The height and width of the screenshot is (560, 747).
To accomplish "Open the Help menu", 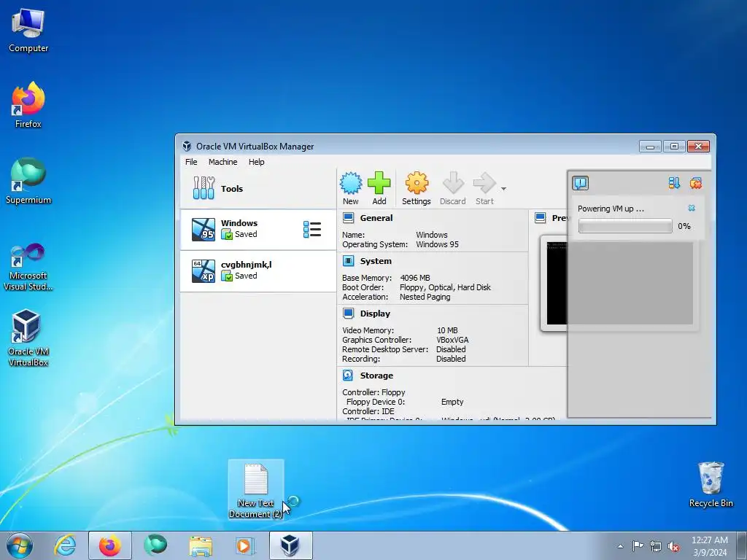I will click(x=256, y=162).
